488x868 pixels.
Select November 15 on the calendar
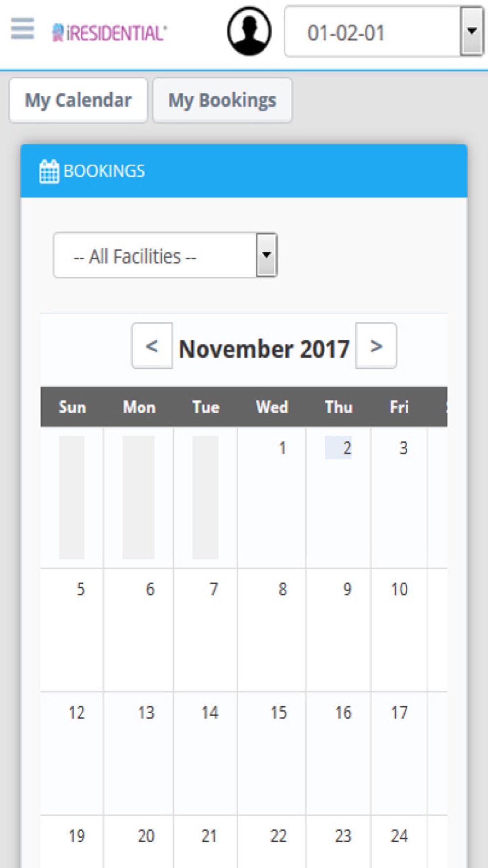272,753
